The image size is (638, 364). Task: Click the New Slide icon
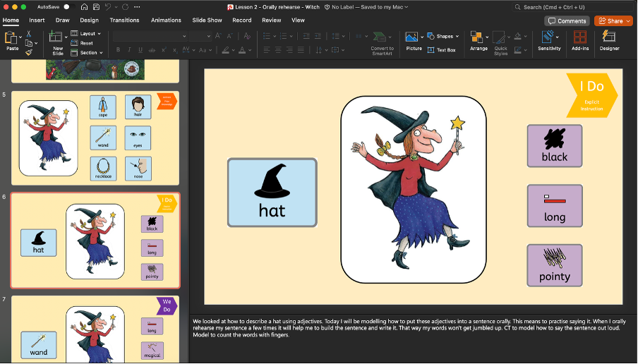(55, 37)
